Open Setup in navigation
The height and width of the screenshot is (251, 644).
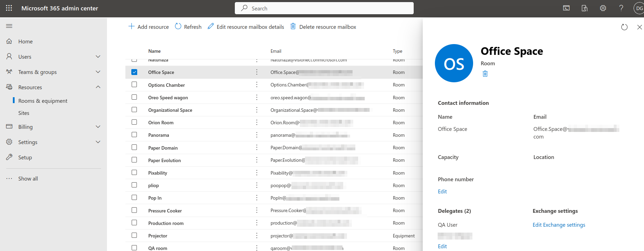tap(25, 157)
